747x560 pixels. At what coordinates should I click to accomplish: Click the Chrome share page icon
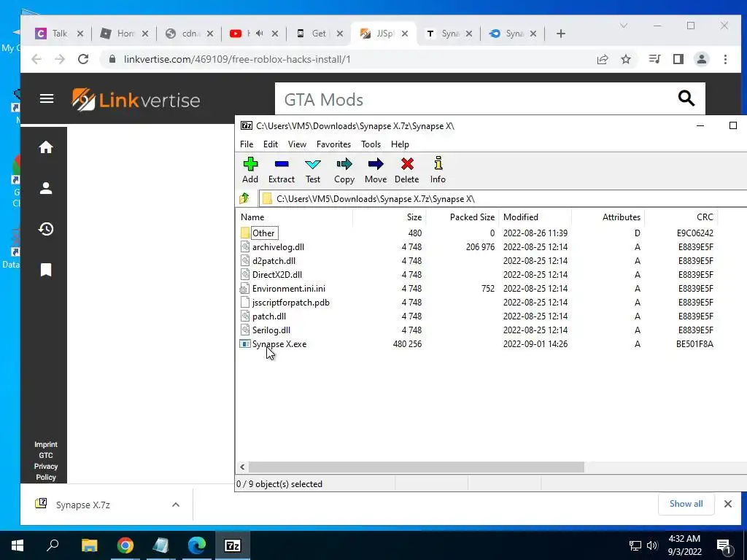point(603,59)
